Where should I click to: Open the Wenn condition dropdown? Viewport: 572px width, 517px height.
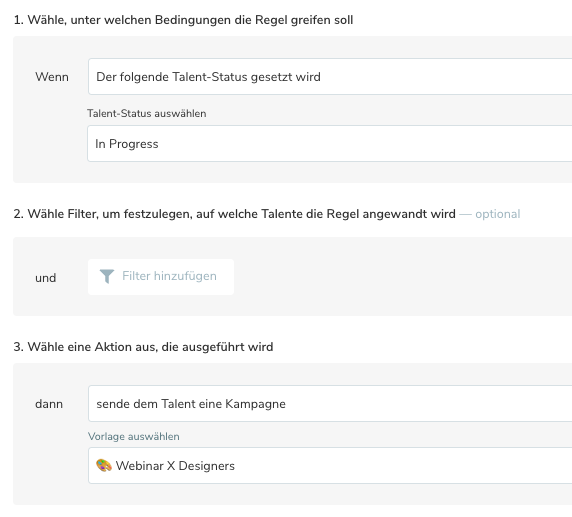pos(330,77)
